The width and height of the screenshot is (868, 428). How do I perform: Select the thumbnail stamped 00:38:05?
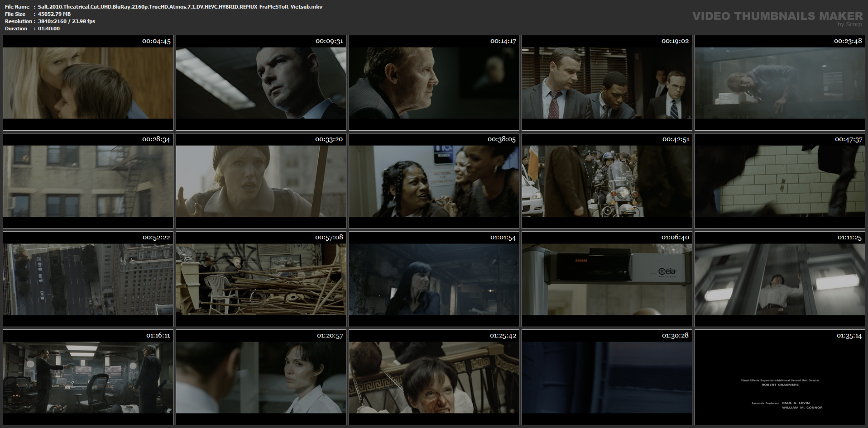434,181
